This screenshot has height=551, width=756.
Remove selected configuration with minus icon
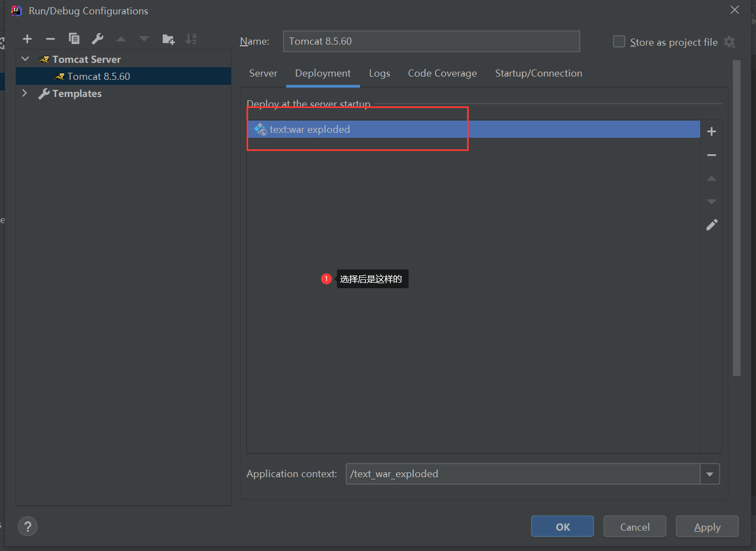[x=50, y=39]
